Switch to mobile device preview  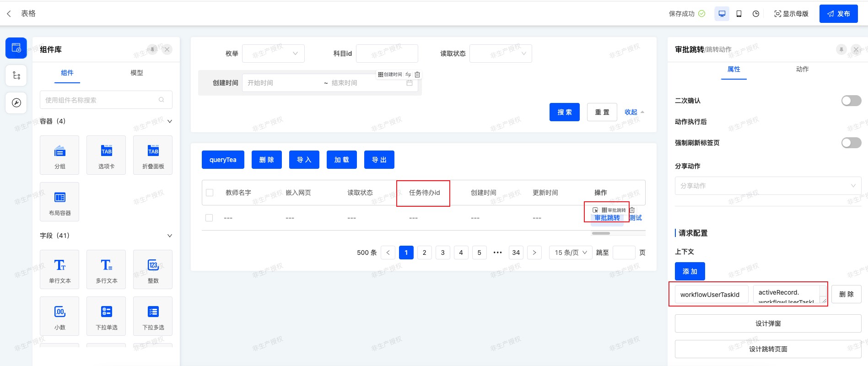(739, 14)
